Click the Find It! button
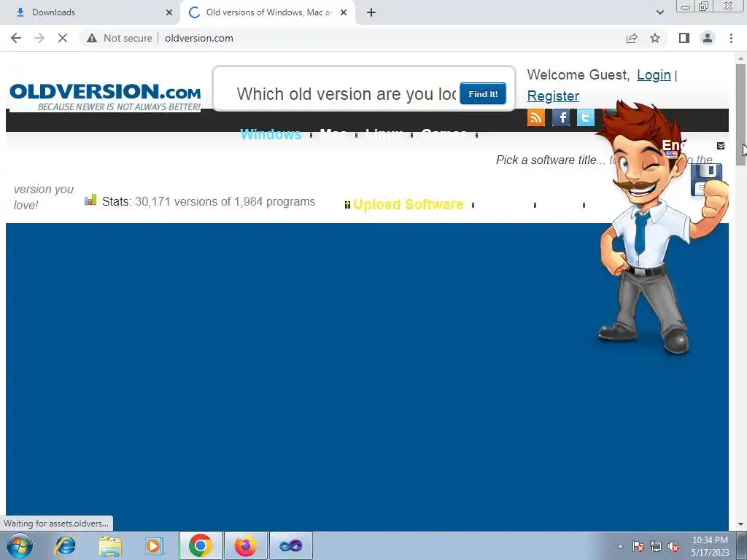 click(x=483, y=94)
